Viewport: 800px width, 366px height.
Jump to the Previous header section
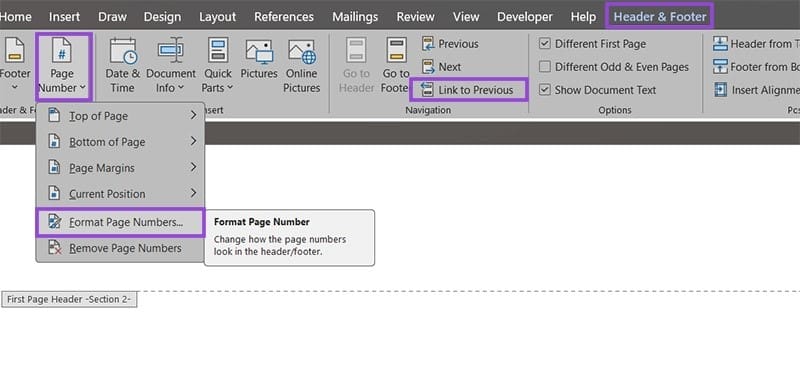pyautogui.click(x=451, y=44)
